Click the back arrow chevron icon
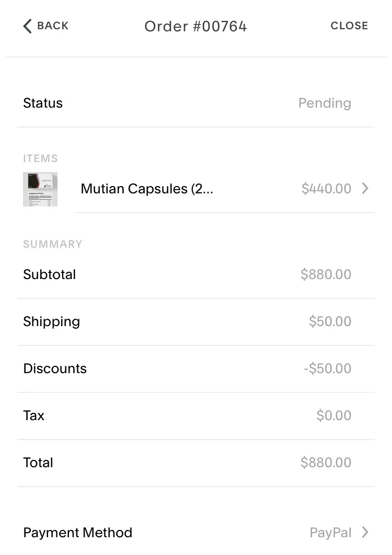Image resolution: width=392 pixels, height=555 pixels. (x=28, y=26)
